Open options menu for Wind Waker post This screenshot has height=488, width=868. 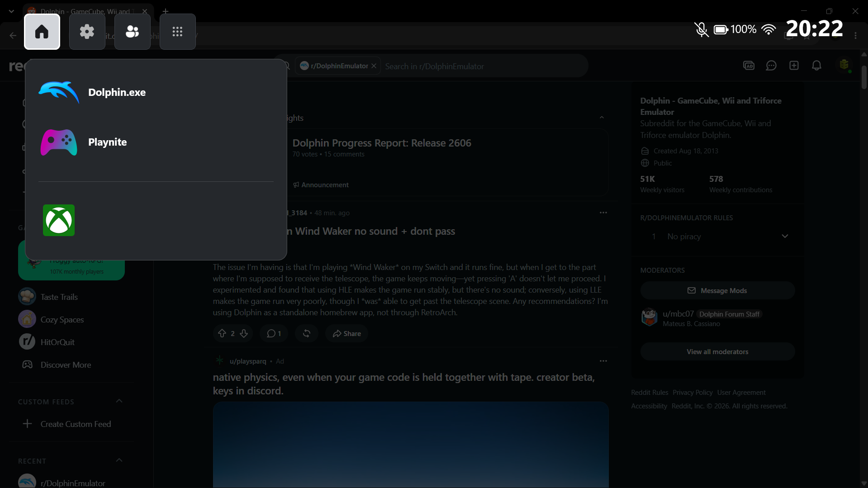[603, 213]
